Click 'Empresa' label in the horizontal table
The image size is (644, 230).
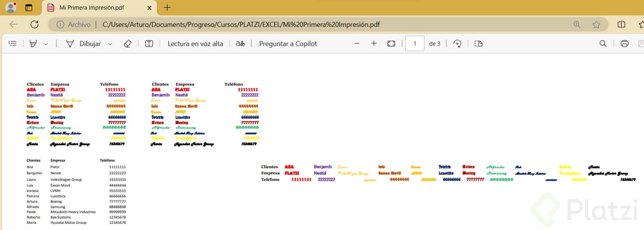[x=270, y=173]
